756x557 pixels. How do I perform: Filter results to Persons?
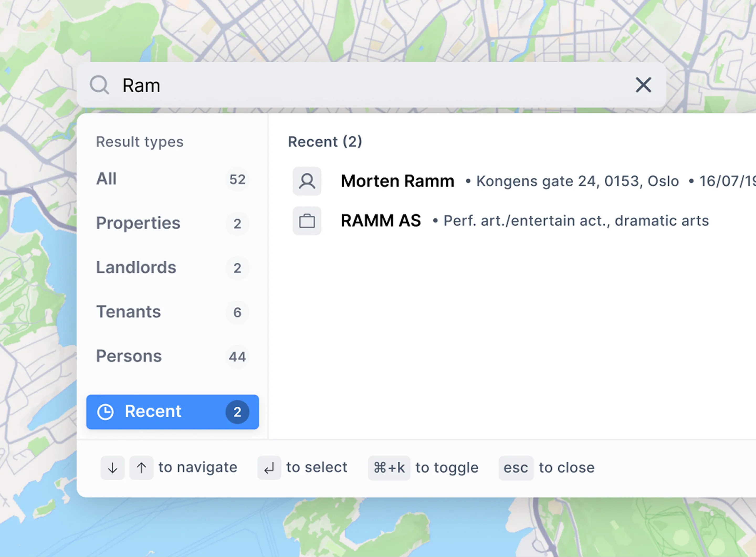click(x=129, y=356)
